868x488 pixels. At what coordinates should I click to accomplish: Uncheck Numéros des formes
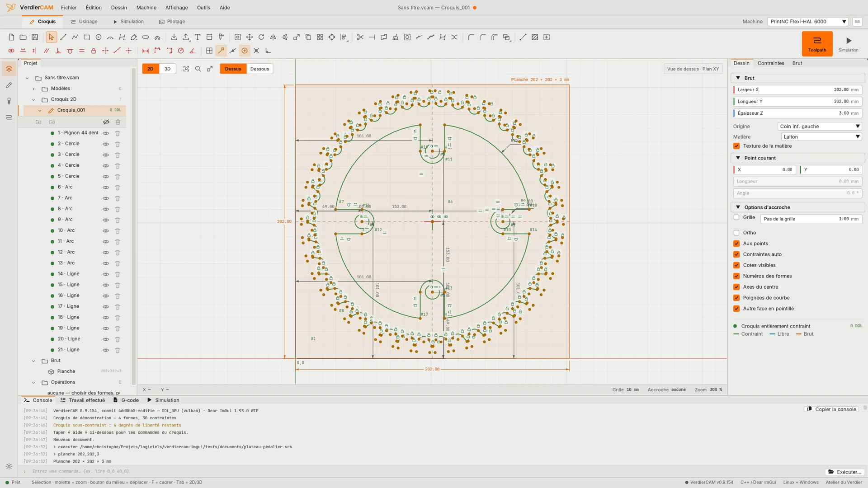click(736, 277)
